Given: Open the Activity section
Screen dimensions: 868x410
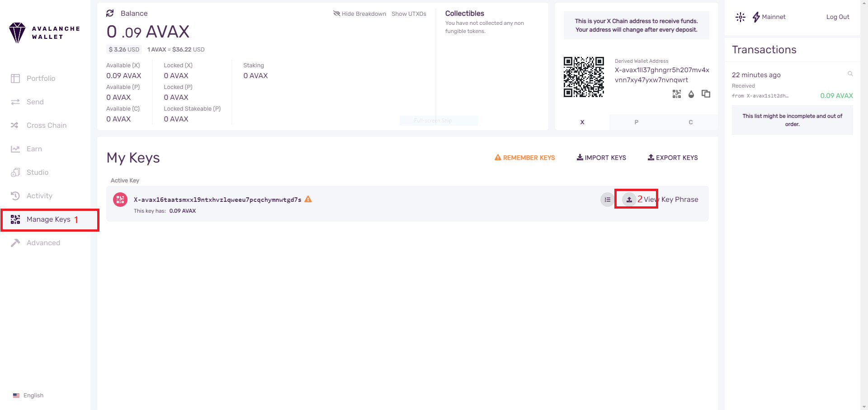Looking at the screenshot, I should tap(38, 196).
